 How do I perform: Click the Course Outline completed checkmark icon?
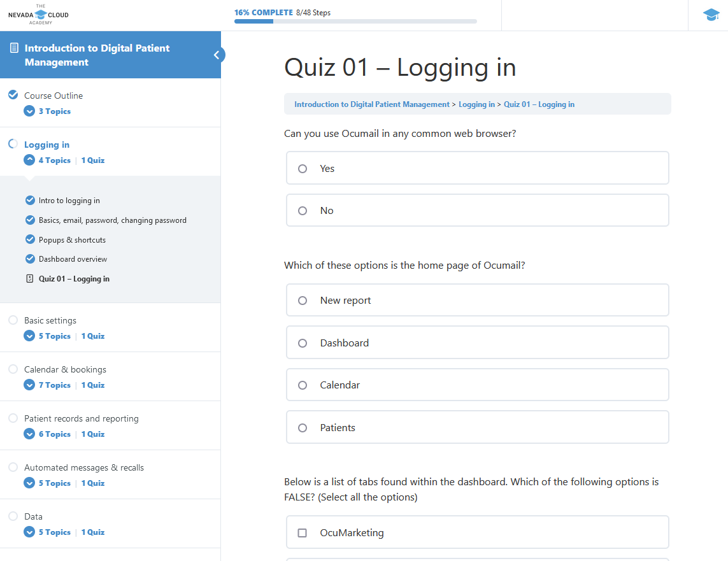click(x=13, y=95)
